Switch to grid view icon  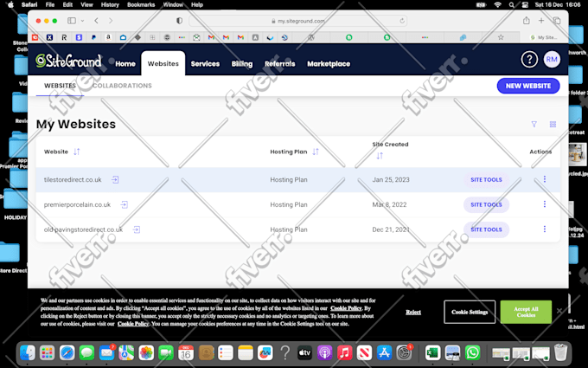pos(553,125)
